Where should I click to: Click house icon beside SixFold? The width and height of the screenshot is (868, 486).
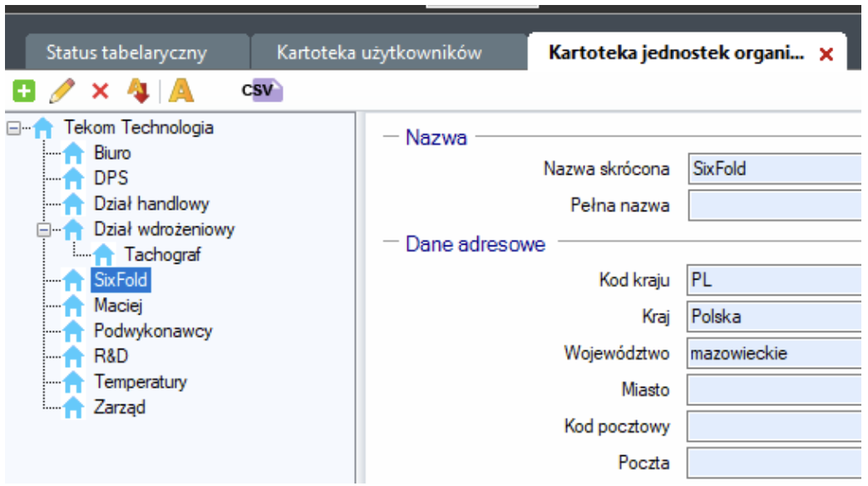(73, 280)
